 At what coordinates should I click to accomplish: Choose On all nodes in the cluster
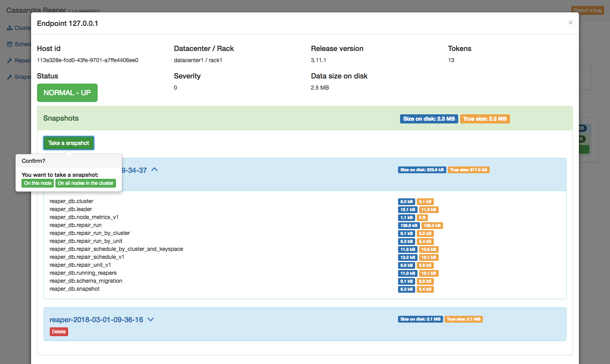86,183
